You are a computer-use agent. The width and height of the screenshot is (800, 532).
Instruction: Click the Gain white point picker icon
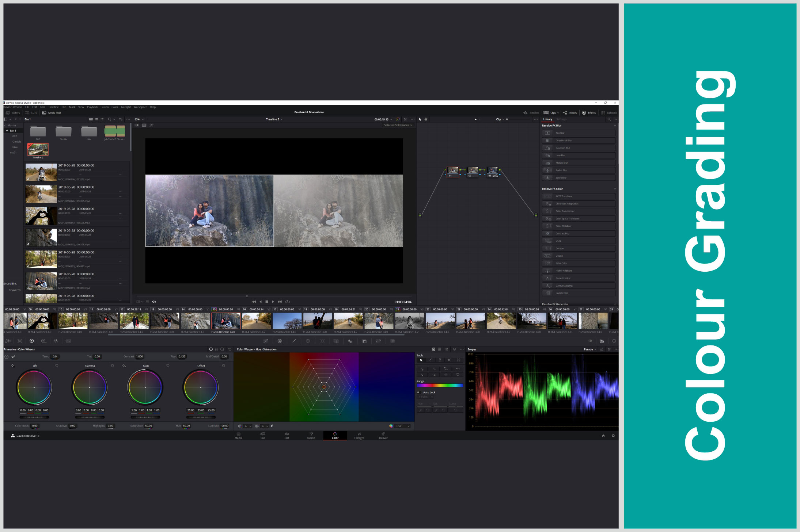click(124, 365)
